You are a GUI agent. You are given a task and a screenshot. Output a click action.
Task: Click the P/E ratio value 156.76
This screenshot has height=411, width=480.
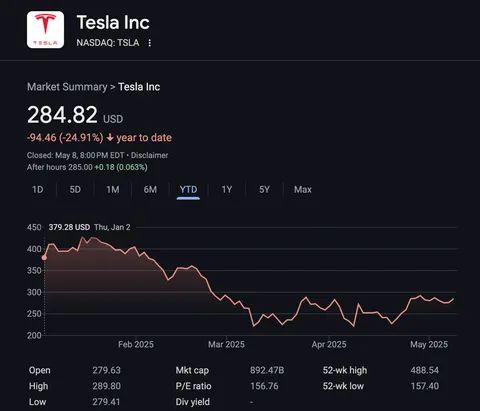(264, 386)
